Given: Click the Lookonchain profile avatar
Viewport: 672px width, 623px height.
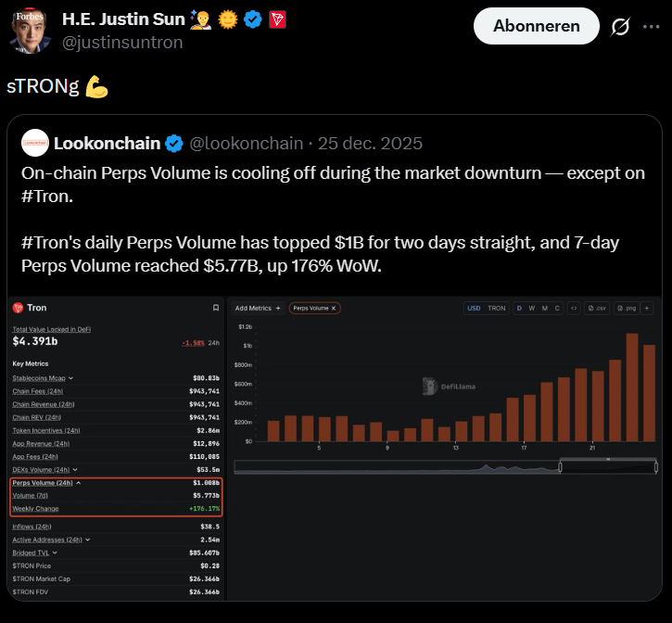Looking at the screenshot, I should [x=35, y=143].
